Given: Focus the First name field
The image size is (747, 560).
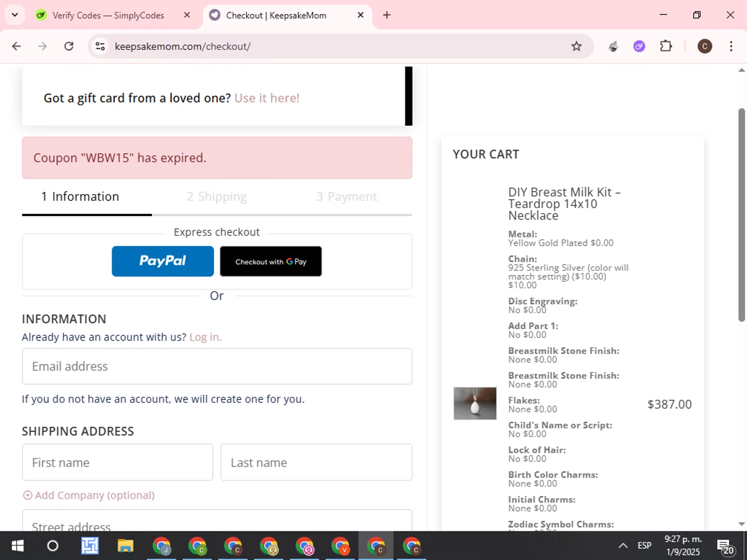Looking at the screenshot, I should click(x=118, y=462).
